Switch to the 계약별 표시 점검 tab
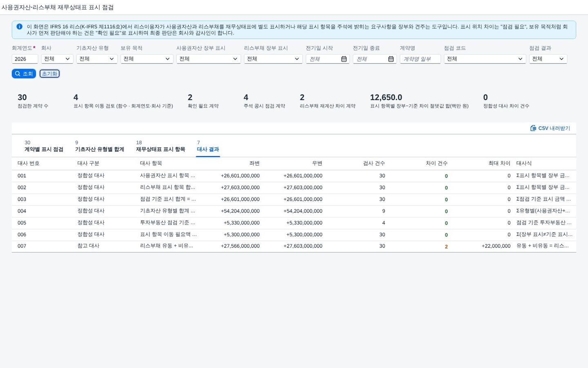The width and height of the screenshot is (588, 368). click(x=44, y=146)
